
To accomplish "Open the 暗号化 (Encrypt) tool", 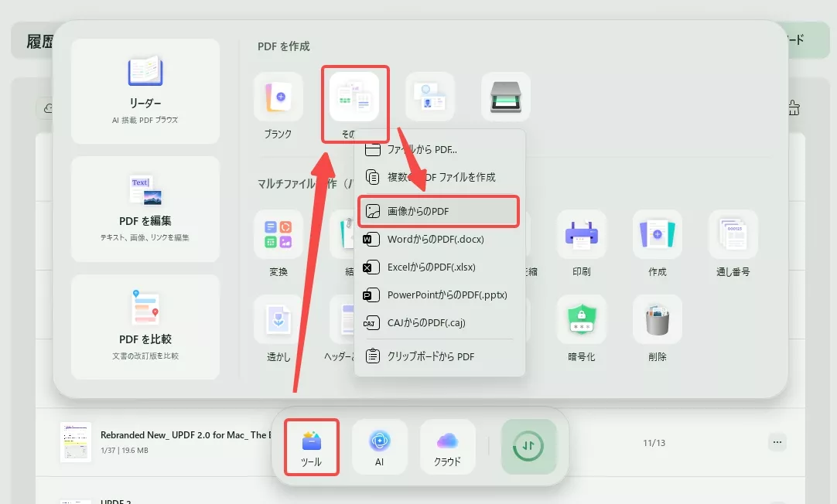I will pos(581,319).
